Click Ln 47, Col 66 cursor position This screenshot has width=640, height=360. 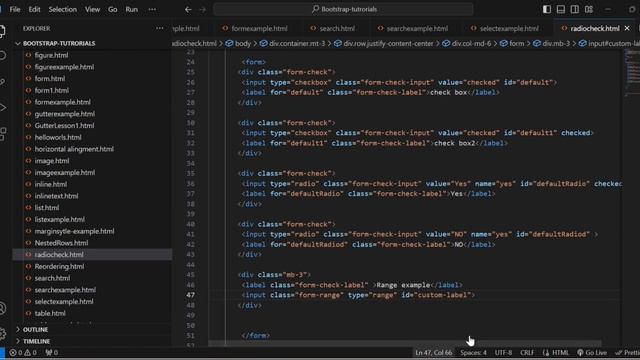click(434, 353)
